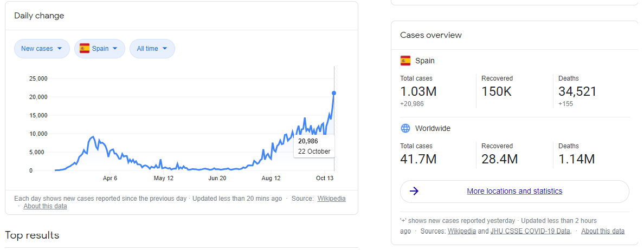Open About this data in Cases overview
This screenshot has height=250, width=644.
pos(603,231)
